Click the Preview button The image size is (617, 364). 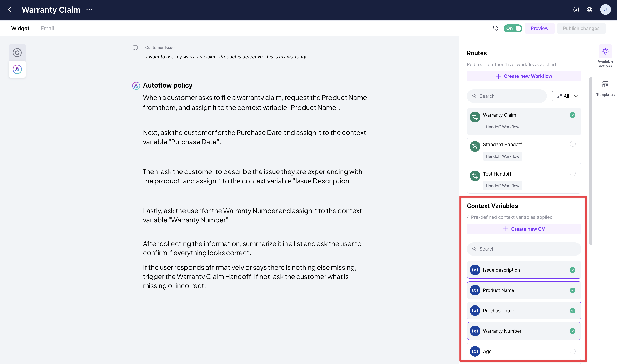point(539,28)
